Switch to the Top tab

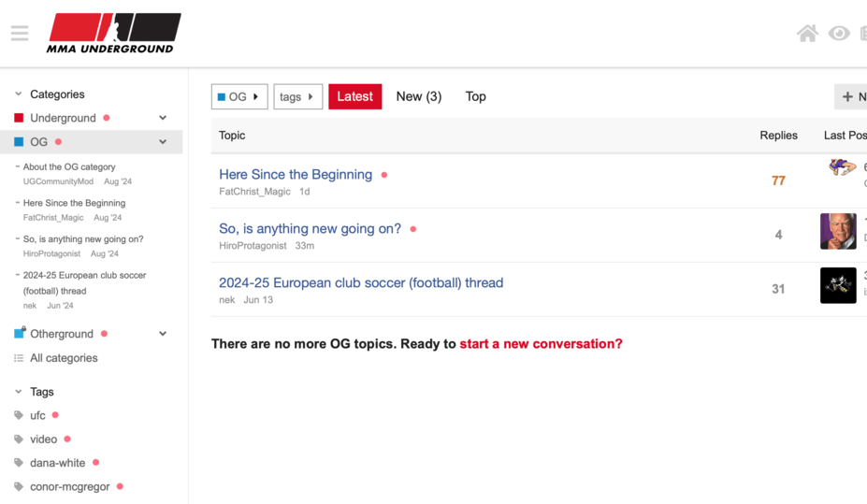[x=475, y=96]
